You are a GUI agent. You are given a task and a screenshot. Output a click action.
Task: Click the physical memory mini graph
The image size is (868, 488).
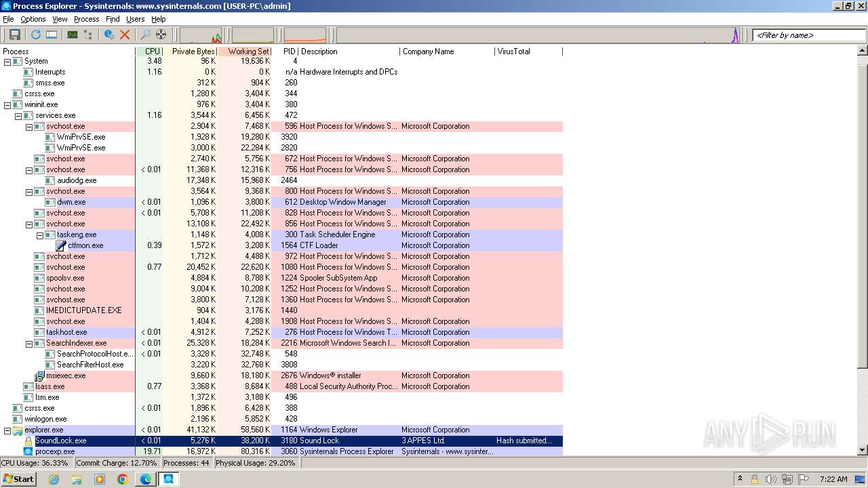tap(305, 35)
